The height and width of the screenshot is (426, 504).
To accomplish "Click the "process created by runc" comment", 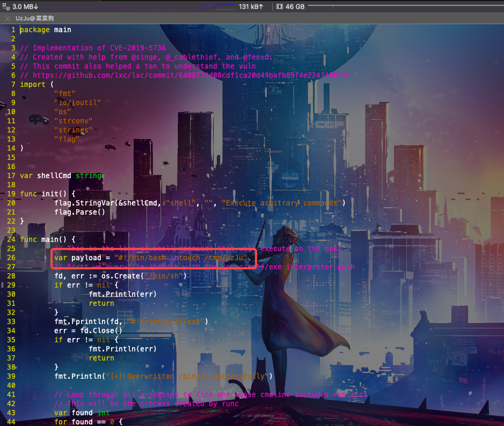I will [x=146, y=404].
